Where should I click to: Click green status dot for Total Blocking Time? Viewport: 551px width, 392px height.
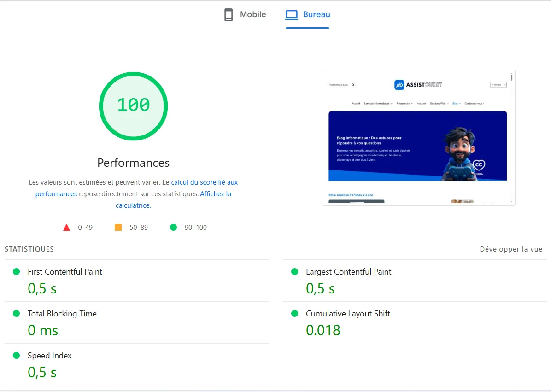[17, 314]
